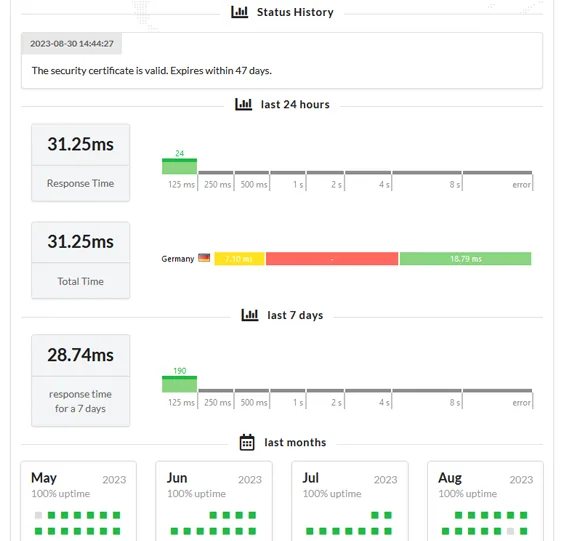Click the 125 ms label in 24 hours chart
Viewport: 564px width, 541px height.
(x=181, y=185)
